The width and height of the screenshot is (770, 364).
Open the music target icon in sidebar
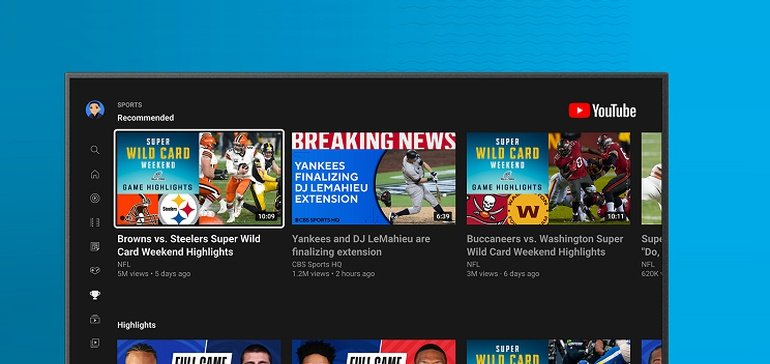click(x=95, y=198)
